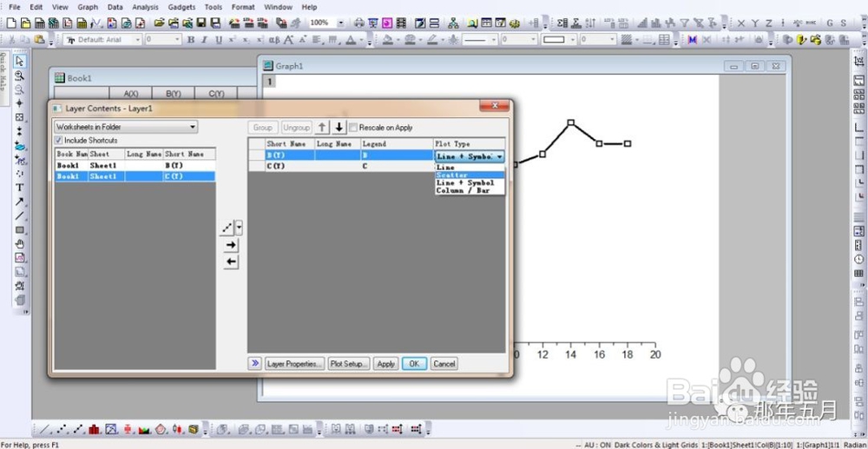Click the Project Explorer tree icon
The width and height of the screenshot is (868, 449).
point(453,23)
